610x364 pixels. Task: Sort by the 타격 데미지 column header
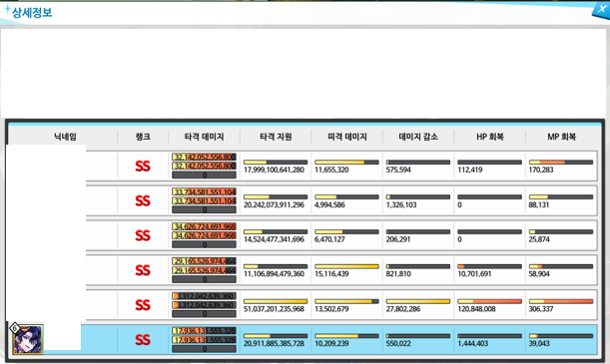205,137
